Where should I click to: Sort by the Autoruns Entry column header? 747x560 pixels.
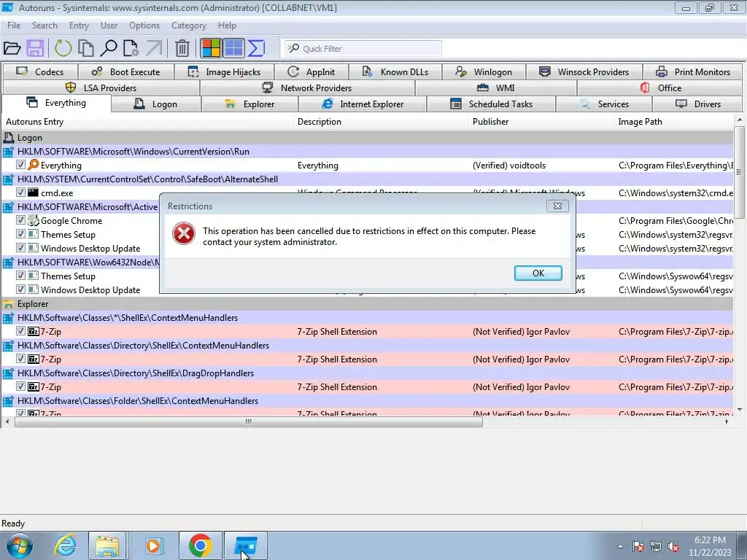pos(147,122)
